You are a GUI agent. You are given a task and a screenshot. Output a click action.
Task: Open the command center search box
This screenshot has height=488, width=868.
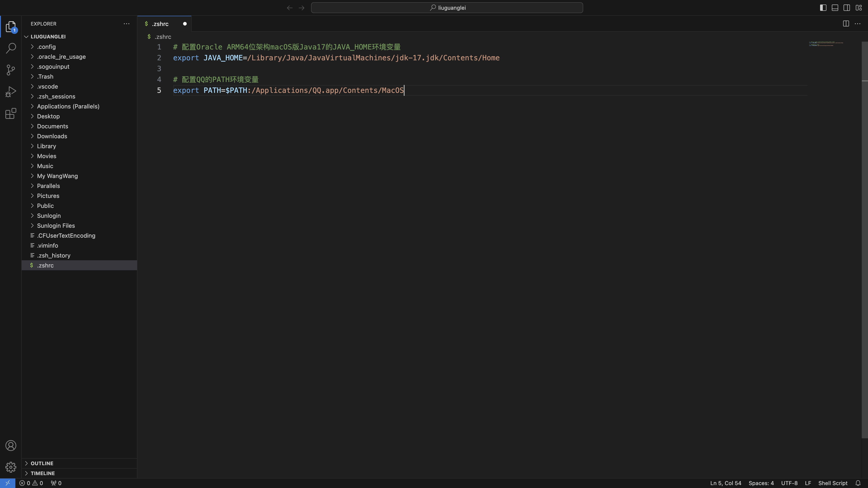point(447,8)
